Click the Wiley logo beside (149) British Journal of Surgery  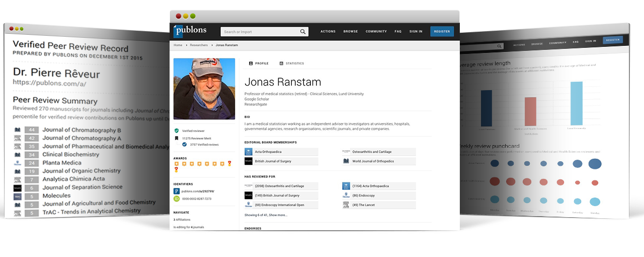coord(248,196)
